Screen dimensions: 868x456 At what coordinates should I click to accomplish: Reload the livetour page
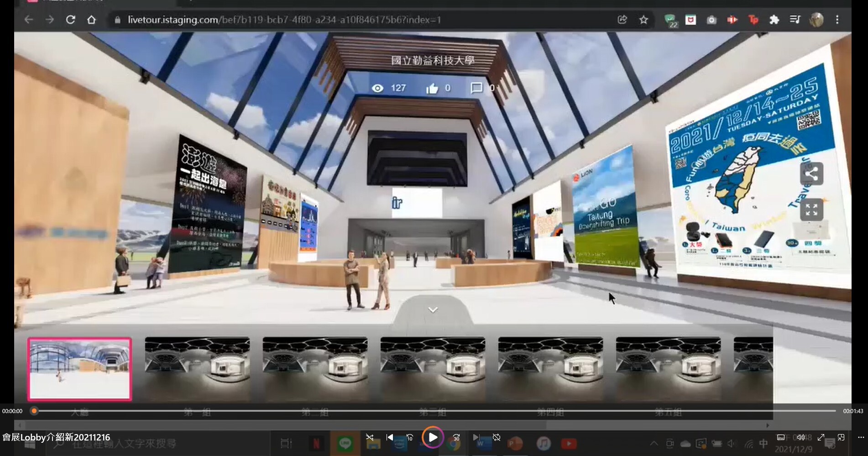click(x=71, y=20)
